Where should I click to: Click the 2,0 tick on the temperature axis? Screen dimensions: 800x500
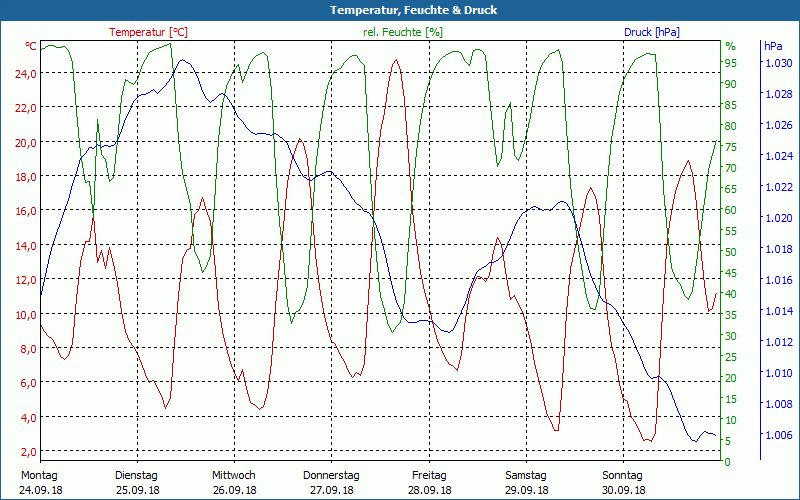click(28, 451)
